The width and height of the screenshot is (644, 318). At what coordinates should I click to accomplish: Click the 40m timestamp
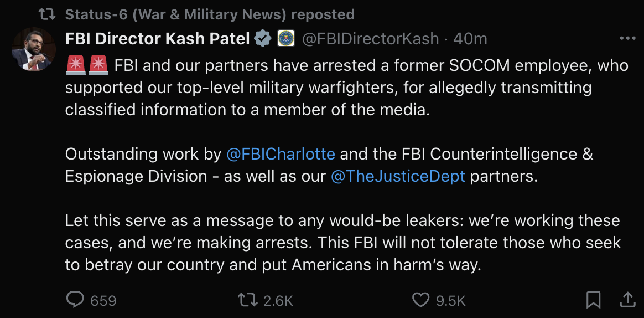pos(470,39)
